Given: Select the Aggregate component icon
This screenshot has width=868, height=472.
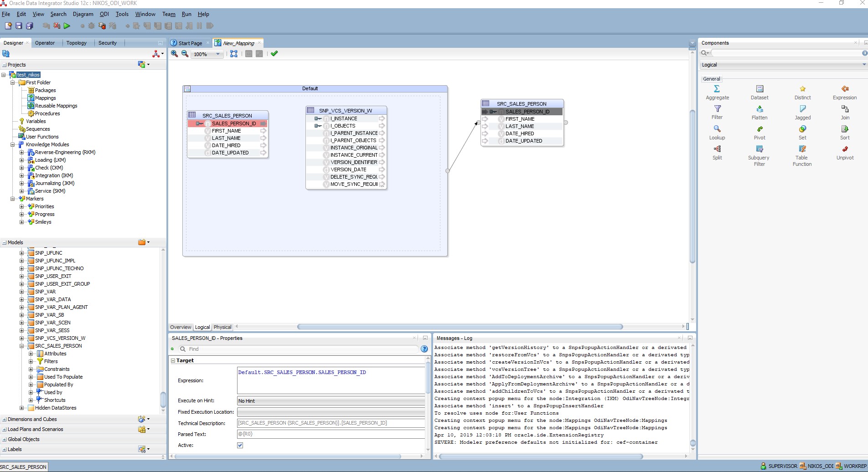Looking at the screenshot, I should [x=717, y=89].
